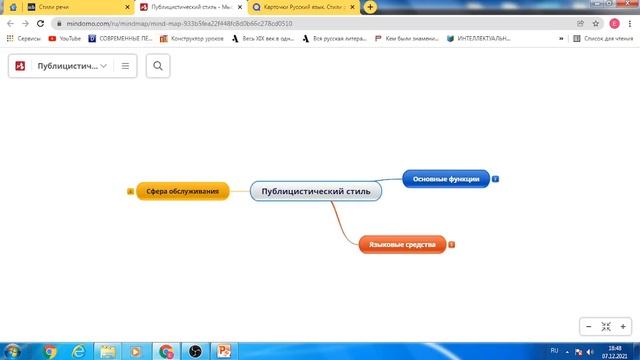The image size is (640, 360).
Task: Go forward in browser history
Action: 25,23
